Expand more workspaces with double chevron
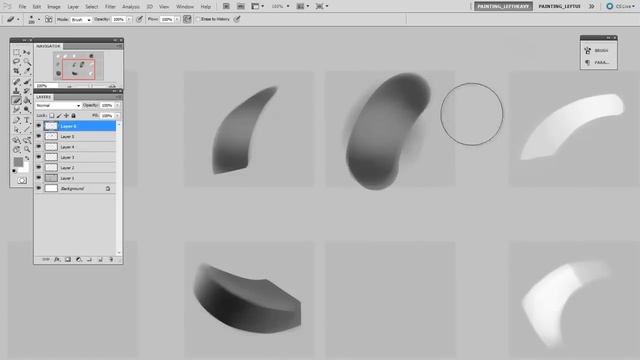 pyautogui.click(x=591, y=6)
